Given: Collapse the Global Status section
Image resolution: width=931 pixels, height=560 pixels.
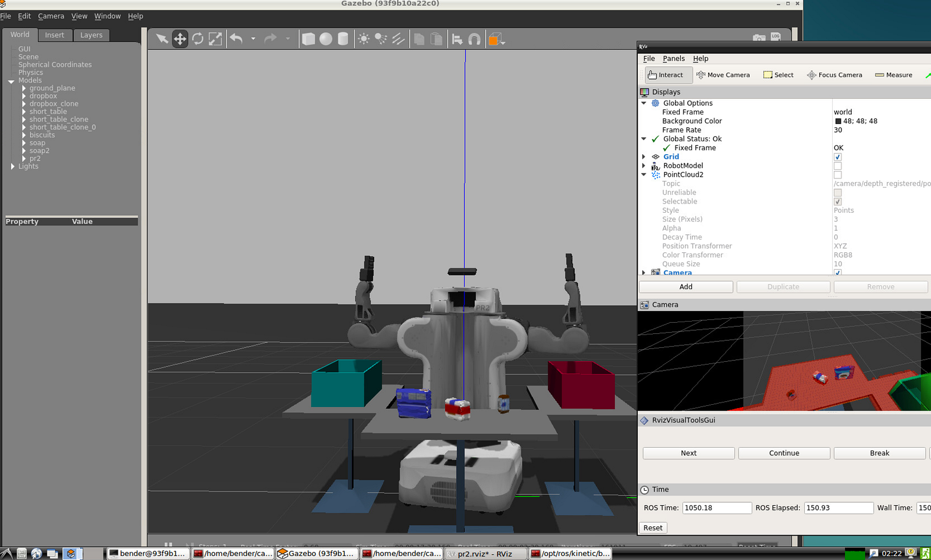Looking at the screenshot, I should 644,139.
